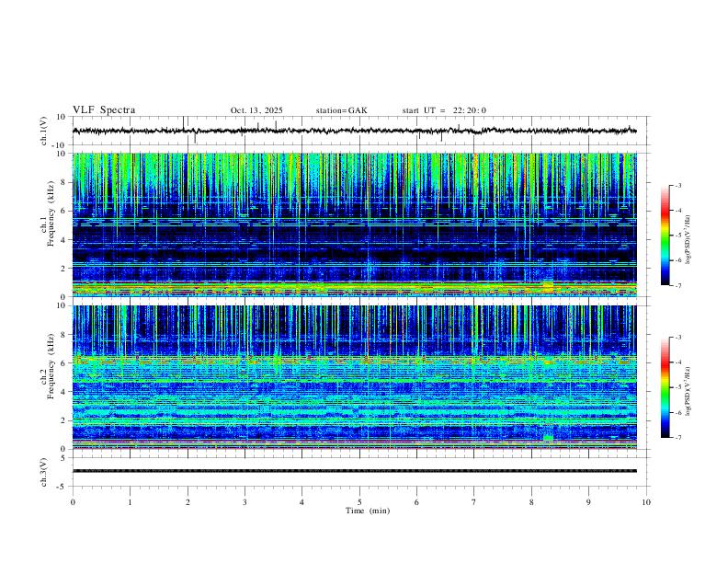Click the ch.1 spectrogram burst near 8.3 min

click(548, 286)
